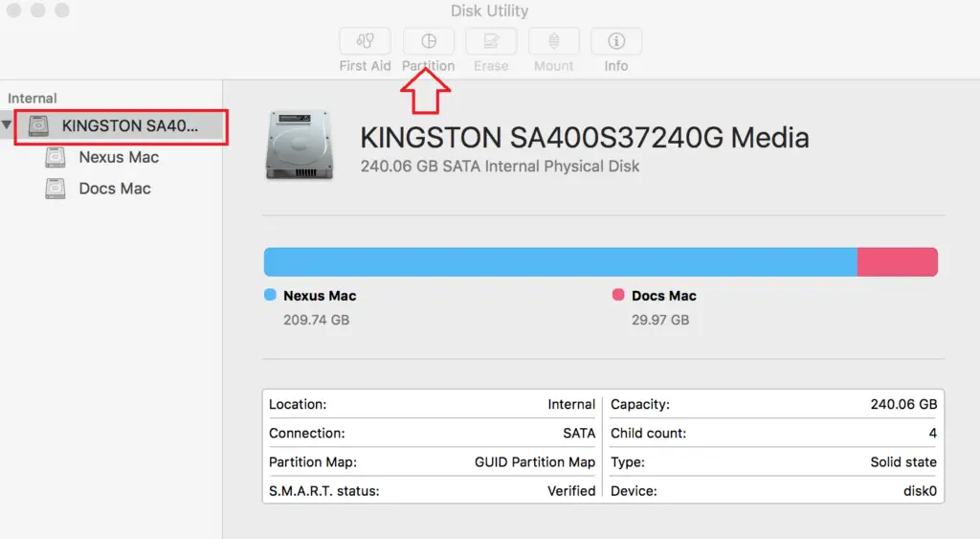Click the Partition Map: label
This screenshot has width=980, height=539.
pos(313,462)
